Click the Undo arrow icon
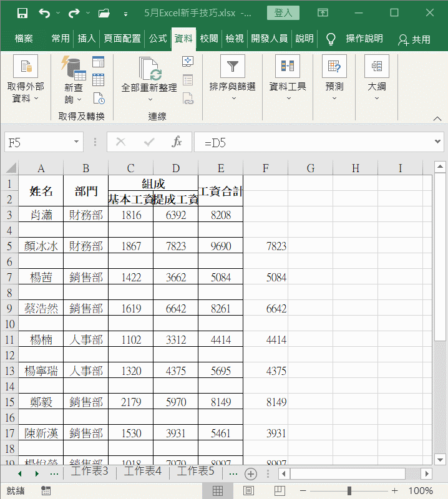448x499 pixels. (x=44, y=13)
